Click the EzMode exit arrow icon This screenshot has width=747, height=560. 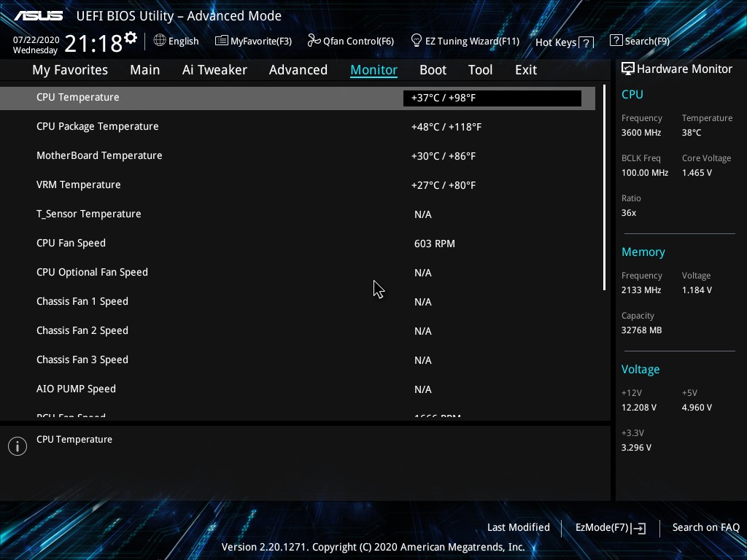[x=640, y=528]
